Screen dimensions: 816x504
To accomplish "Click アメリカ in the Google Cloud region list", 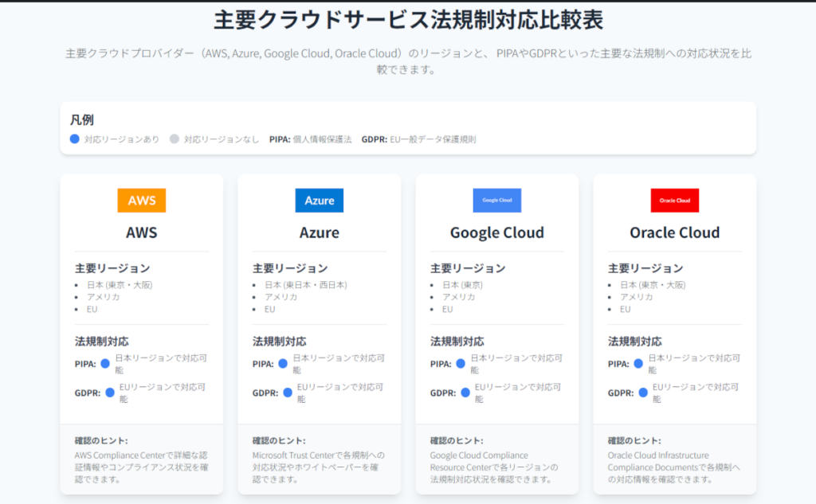I will pos(458,297).
